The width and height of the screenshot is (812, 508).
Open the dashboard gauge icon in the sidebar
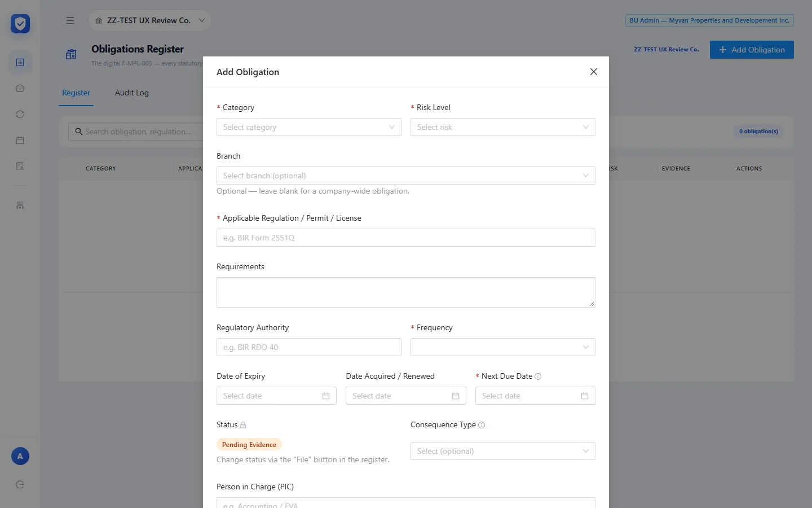tap(20, 89)
